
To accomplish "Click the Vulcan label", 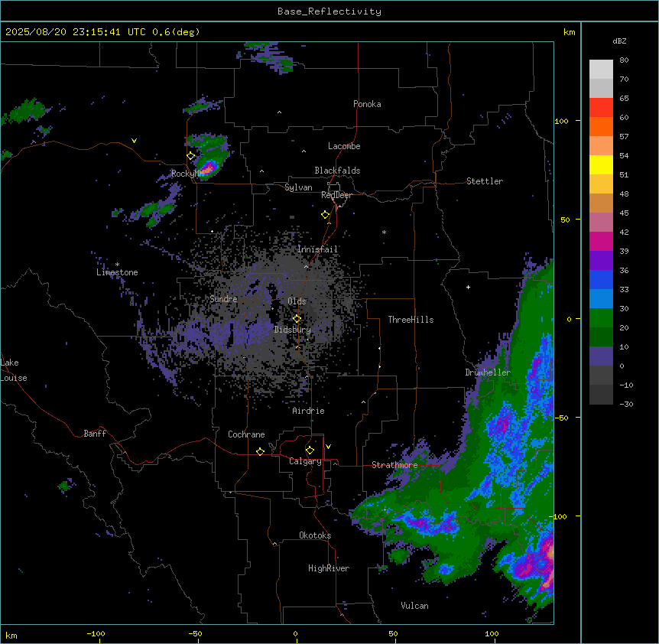I will pyautogui.click(x=414, y=606).
